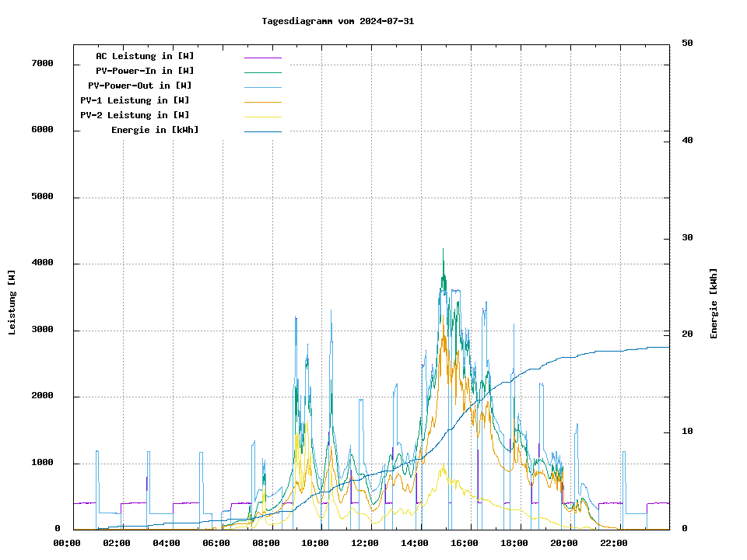The width and height of the screenshot is (747, 560).
Task: Select the Energie in [kWh] legend label
Action: pos(155,130)
